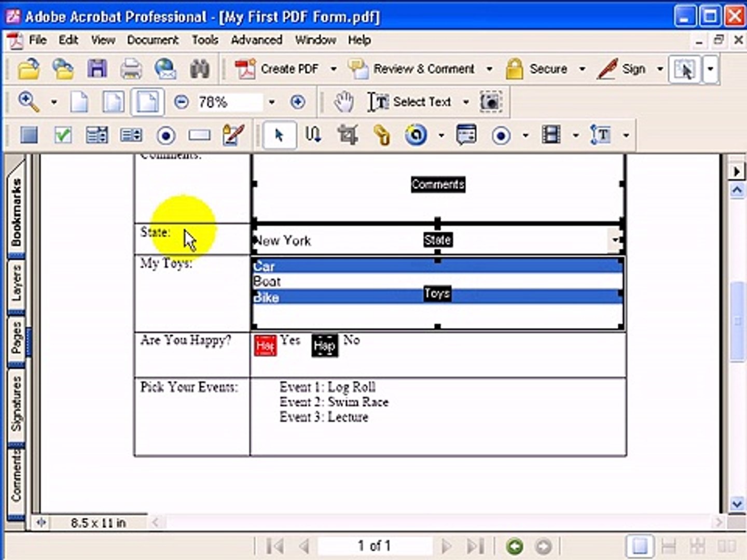Set view to Fit Page
Image resolution: width=747 pixels, height=560 pixels.
113,102
